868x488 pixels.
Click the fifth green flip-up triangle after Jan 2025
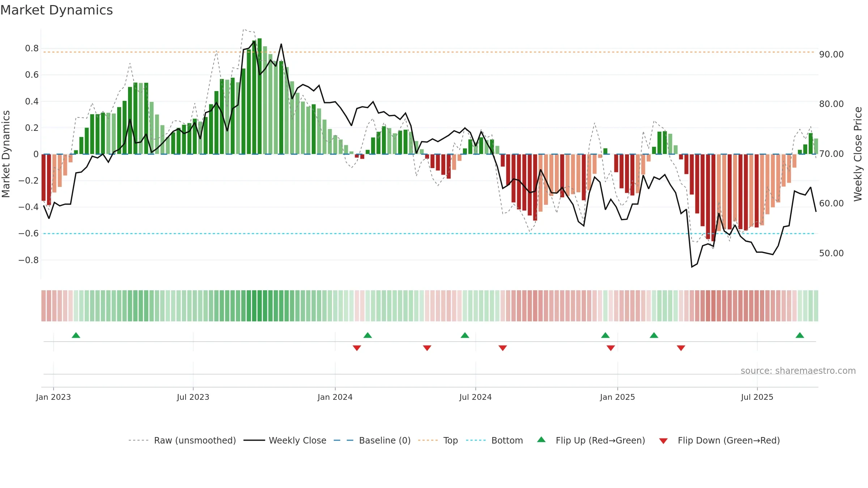654,335
